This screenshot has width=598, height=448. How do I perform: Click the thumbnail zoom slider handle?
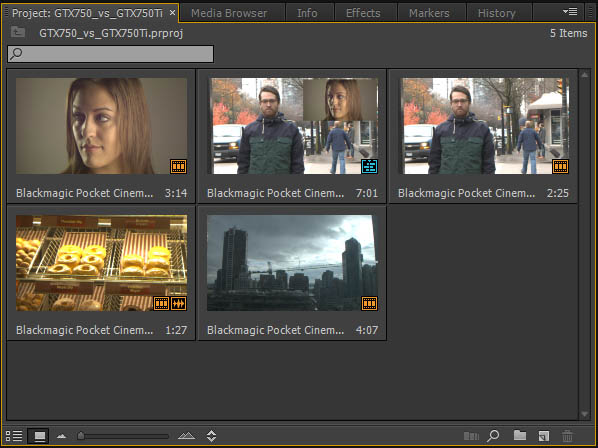pos(81,435)
